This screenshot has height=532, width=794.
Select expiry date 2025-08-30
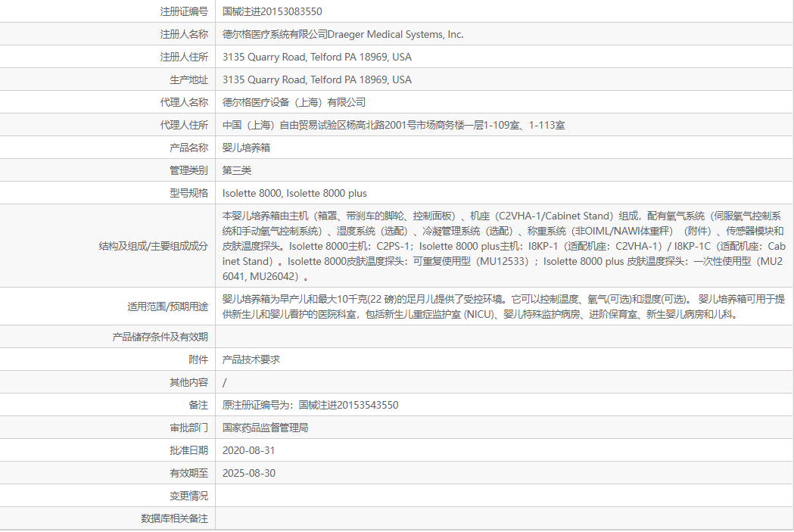click(x=248, y=473)
